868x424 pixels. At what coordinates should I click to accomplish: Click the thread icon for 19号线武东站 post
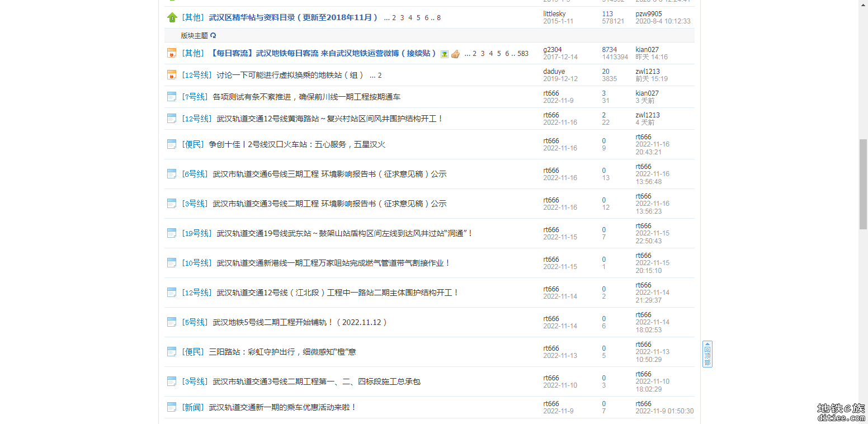(x=172, y=233)
